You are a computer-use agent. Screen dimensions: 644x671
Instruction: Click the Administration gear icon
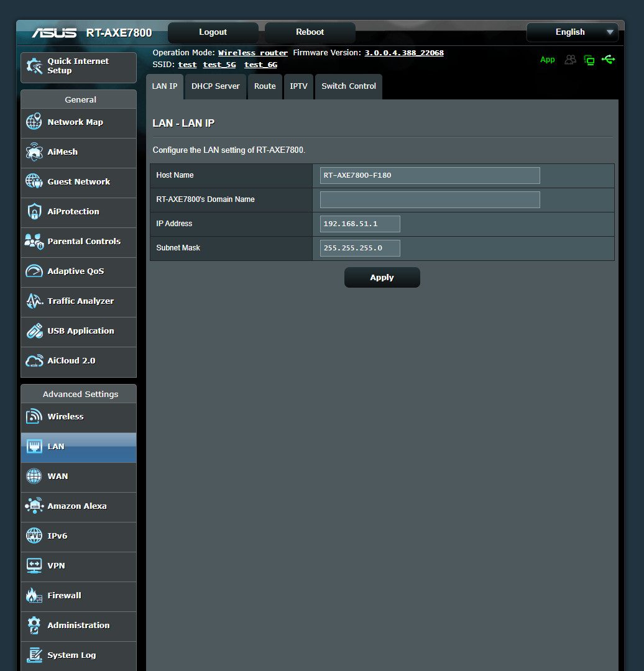(x=34, y=625)
